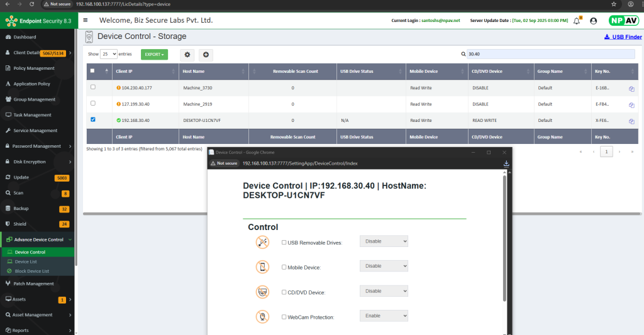This screenshot has width=644, height=335.
Task: Select Block Device List in sidebar
Action: (x=32, y=271)
